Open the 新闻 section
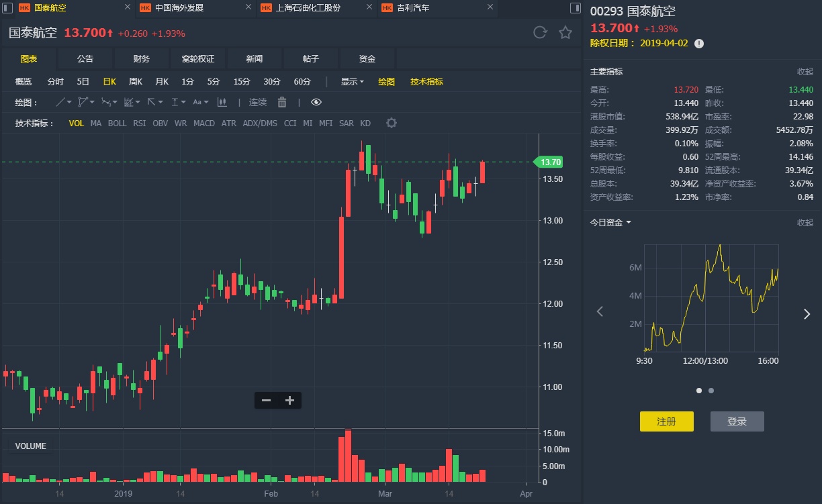Viewport: 822px width, 504px height. (255, 59)
